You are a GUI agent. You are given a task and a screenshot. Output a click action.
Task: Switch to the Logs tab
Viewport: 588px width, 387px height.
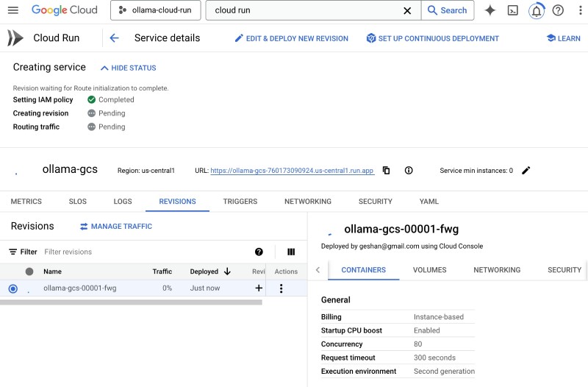click(x=123, y=202)
